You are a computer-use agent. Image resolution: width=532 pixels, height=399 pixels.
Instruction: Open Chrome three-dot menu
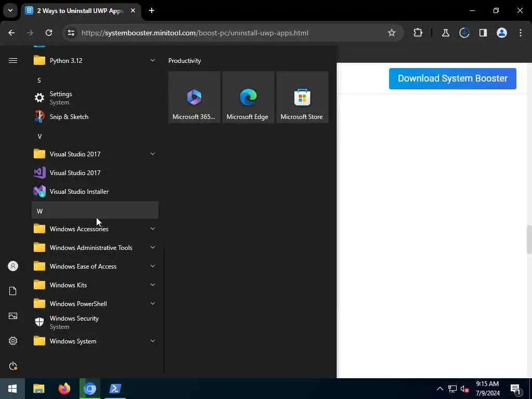tap(521, 33)
